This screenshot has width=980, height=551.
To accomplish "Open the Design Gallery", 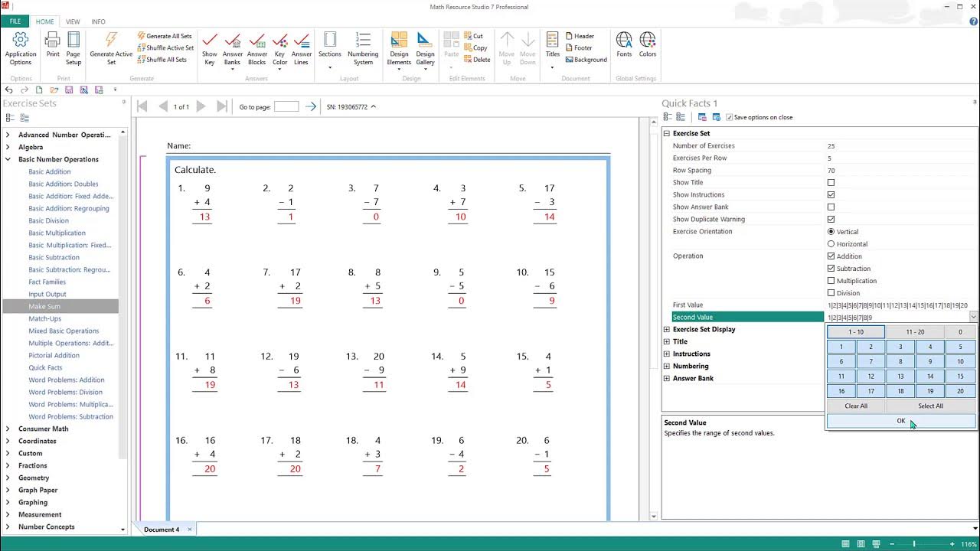I will pos(425,48).
